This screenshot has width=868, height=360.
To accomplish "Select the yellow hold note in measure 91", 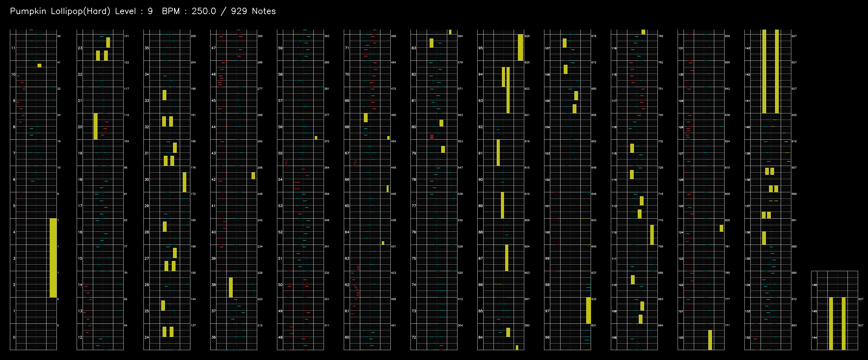I will pyautogui.click(x=498, y=153).
